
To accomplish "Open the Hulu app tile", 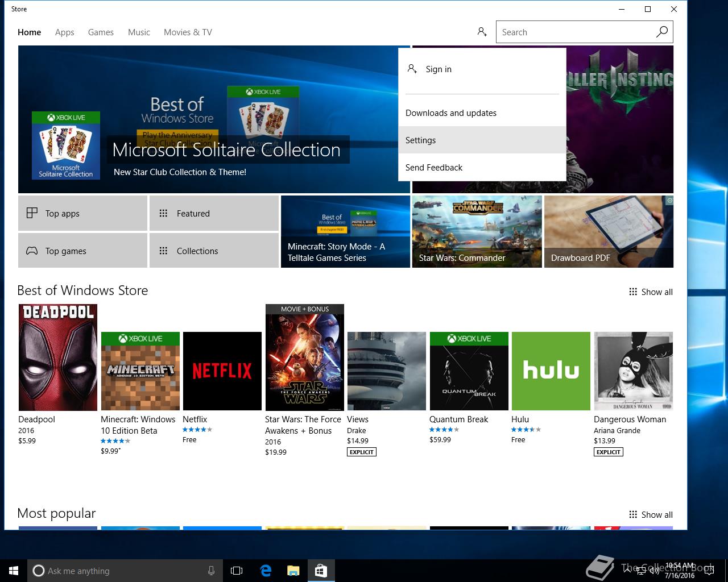I will 551,371.
